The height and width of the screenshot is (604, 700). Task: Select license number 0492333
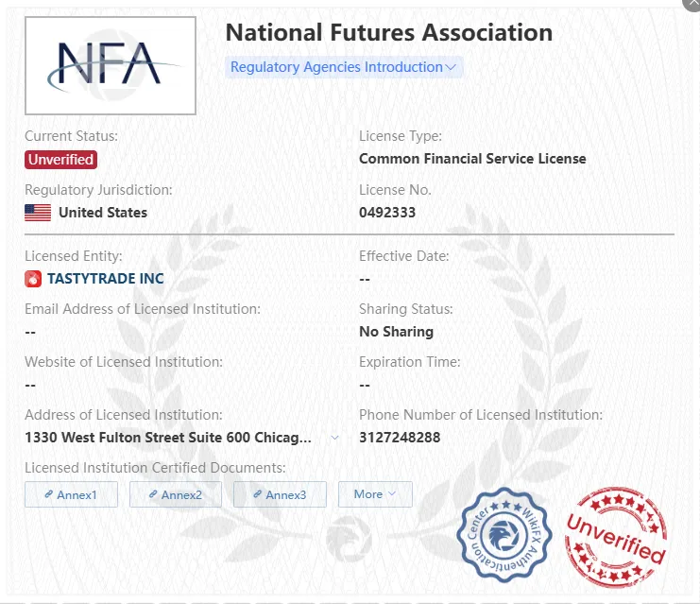(387, 213)
